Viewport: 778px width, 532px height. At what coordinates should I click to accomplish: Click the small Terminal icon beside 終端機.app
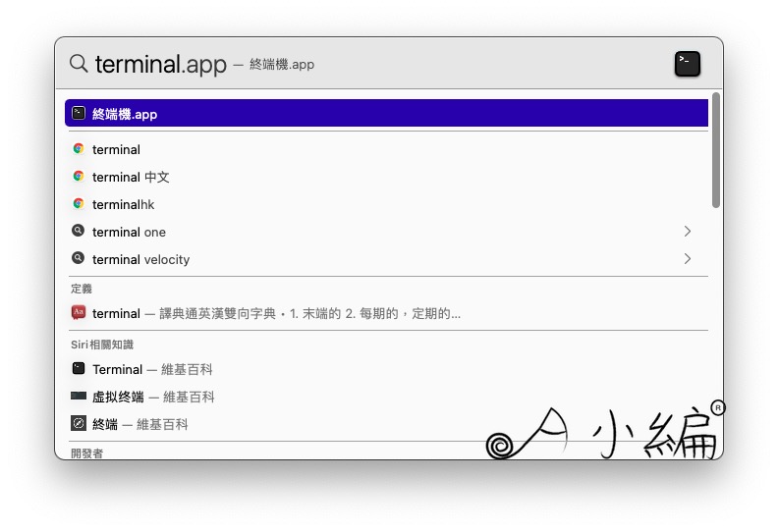coord(79,114)
